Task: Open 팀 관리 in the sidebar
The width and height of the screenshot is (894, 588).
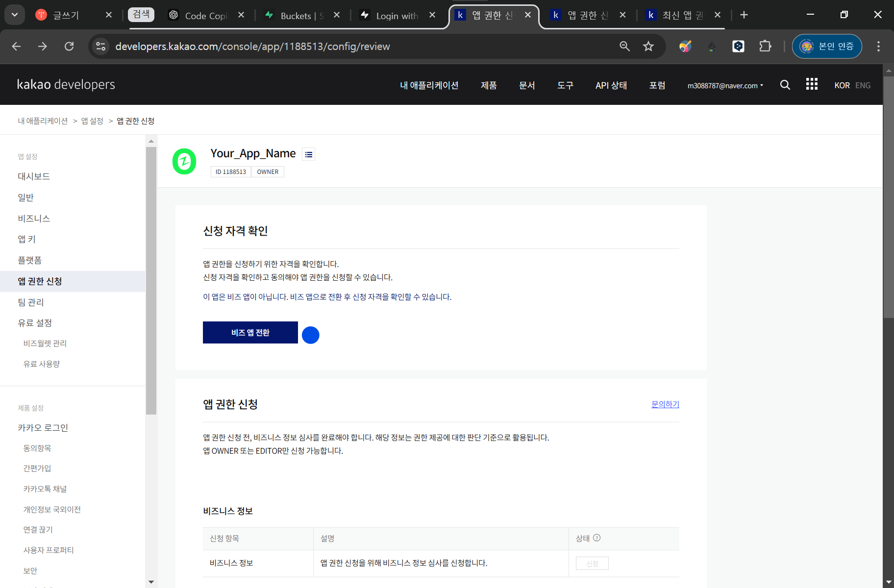Action: (31, 302)
